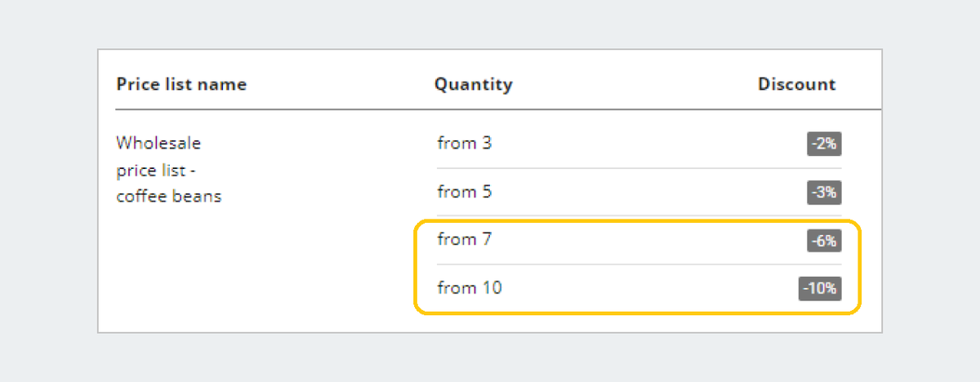Choose the 'from 7' quantity tier
Image resolution: width=980 pixels, height=382 pixels.
coord(639,240)
